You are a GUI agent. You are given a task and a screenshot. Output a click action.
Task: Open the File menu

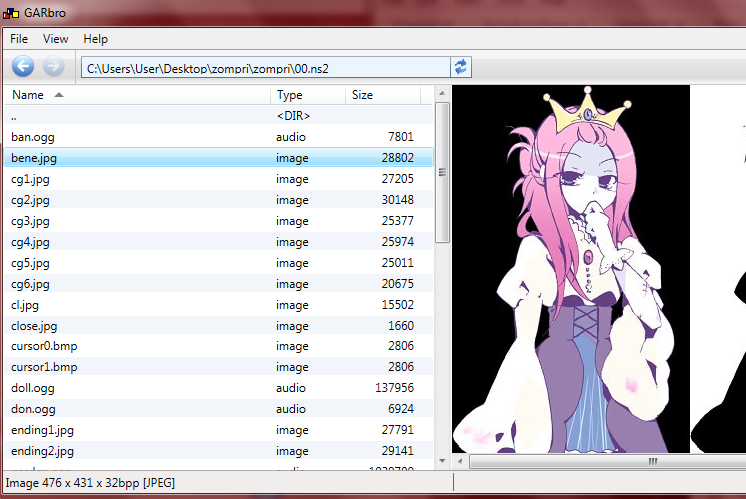pyautogui.click(x=19, y=39)
